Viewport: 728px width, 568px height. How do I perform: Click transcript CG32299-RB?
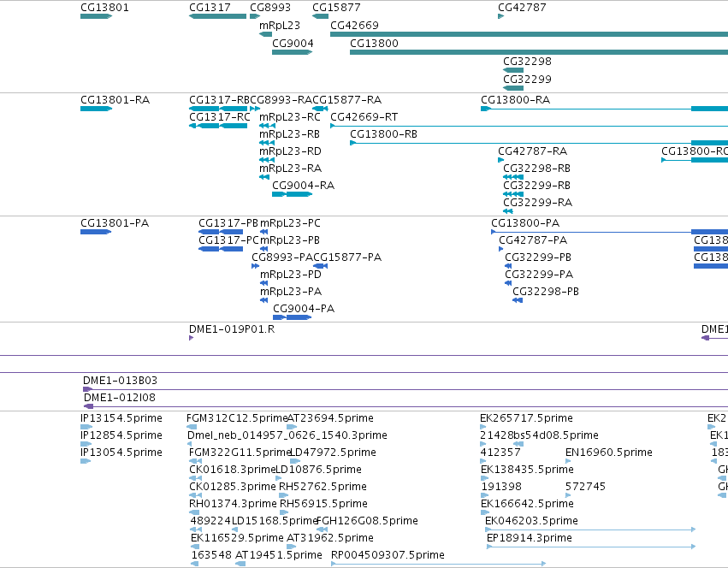[x=536, y=186]
